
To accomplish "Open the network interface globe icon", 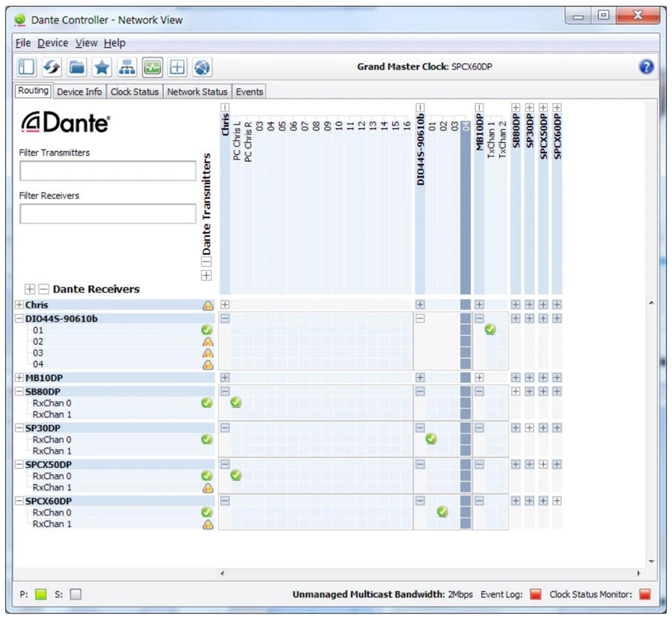I will click(x=201, y=66).
